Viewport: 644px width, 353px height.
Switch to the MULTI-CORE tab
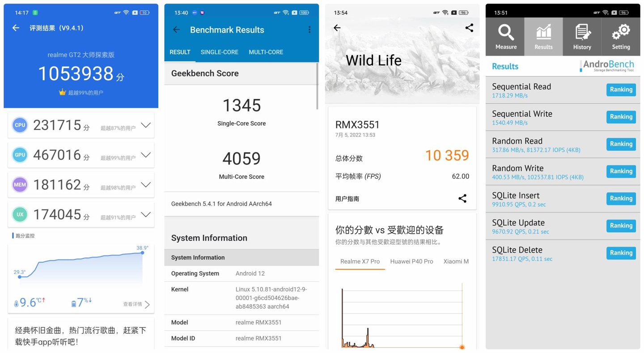pyautogui.click(x=266, y=52)
